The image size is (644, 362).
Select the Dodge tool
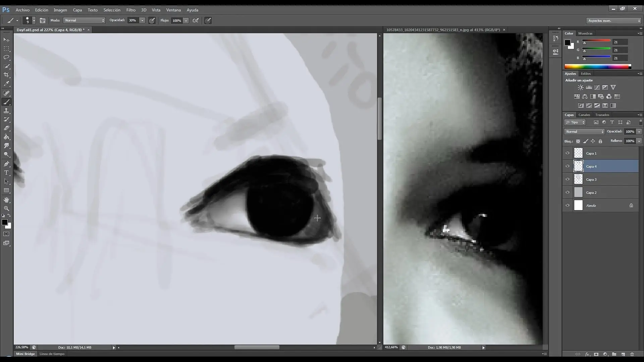pyautogui.click(x=6, y=155)
